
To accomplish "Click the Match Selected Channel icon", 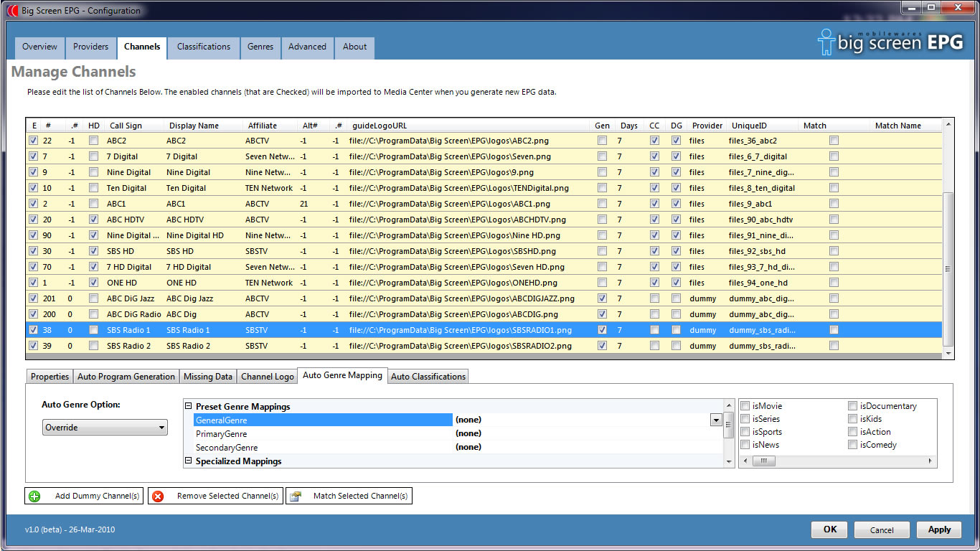I will click(x=295, y=496).
